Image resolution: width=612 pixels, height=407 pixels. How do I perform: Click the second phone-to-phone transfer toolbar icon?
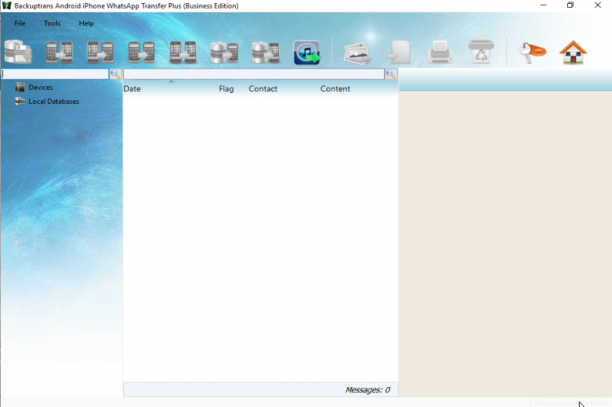coord(100,52)
